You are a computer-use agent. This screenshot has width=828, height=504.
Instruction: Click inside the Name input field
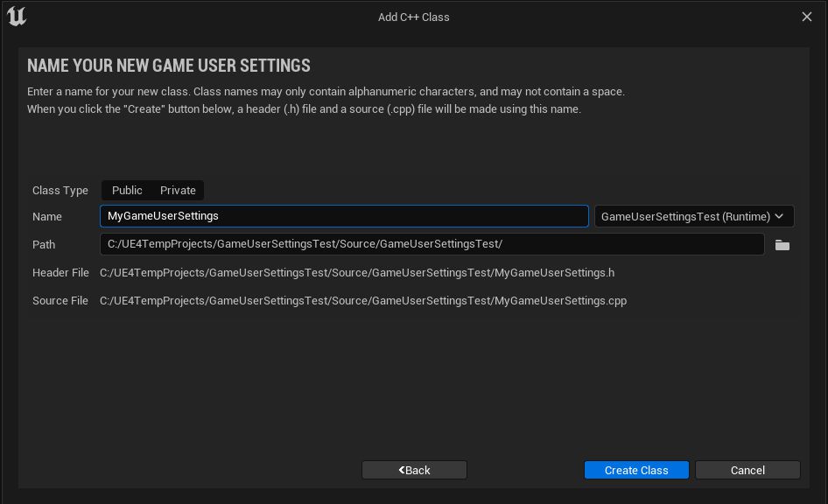[344, 216]
